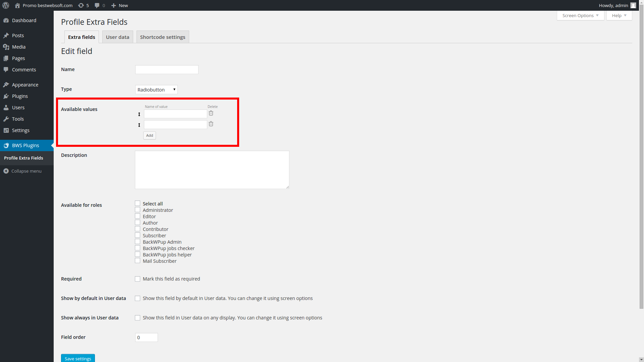Open the Type dropdown showing Radiobutton
The height and width of the screenshot is (362, 644).
[156, 89]
